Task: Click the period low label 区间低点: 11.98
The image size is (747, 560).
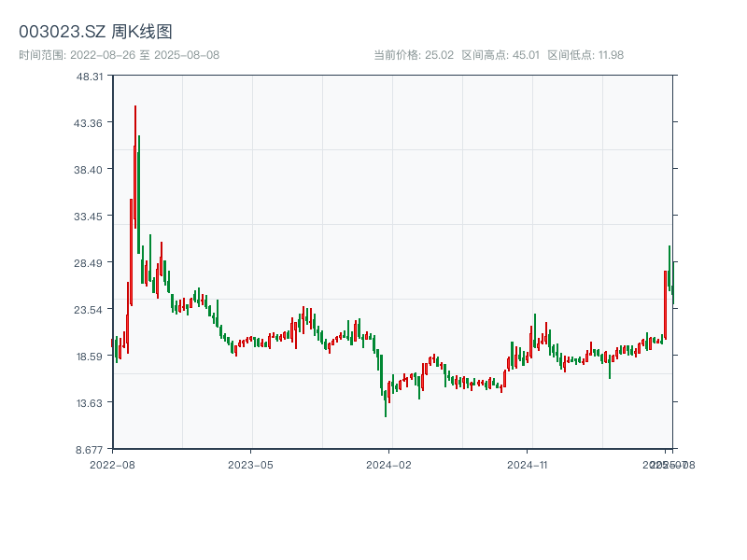Action: pyautogui.click(x=585, y=55)
